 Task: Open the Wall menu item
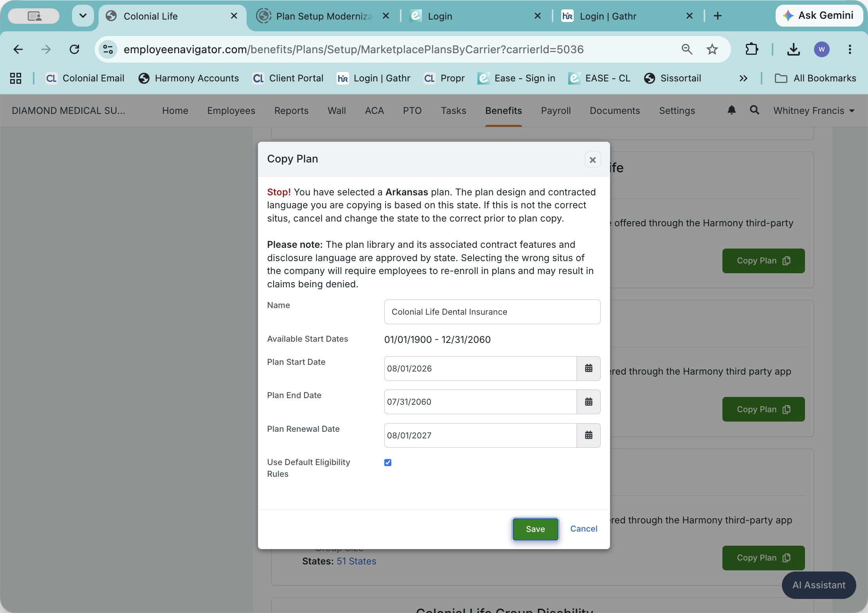pyautogui.click(x=337, y=111)
